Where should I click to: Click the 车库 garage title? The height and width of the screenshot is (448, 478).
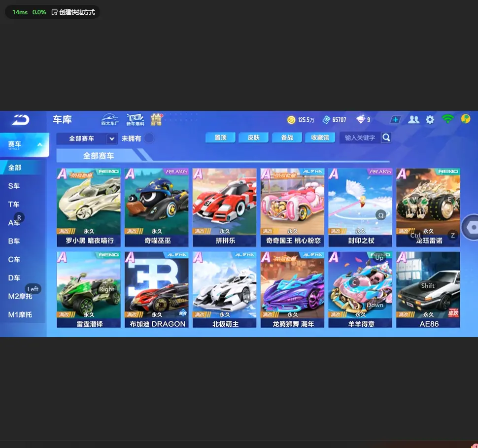63,120
